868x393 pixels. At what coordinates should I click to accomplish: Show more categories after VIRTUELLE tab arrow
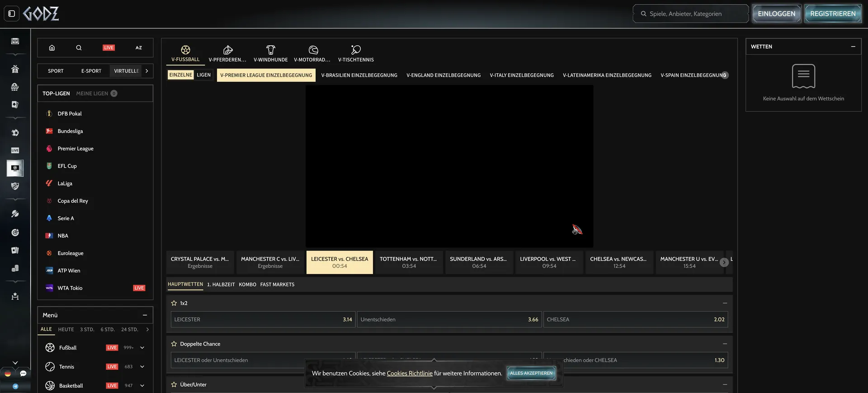(x=147, y=71)
